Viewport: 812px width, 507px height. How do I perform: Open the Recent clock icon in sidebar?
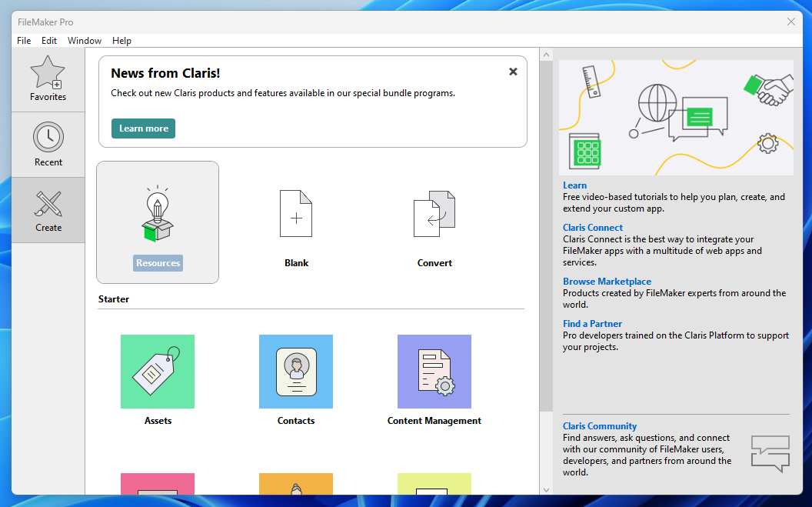coord(48,137)
